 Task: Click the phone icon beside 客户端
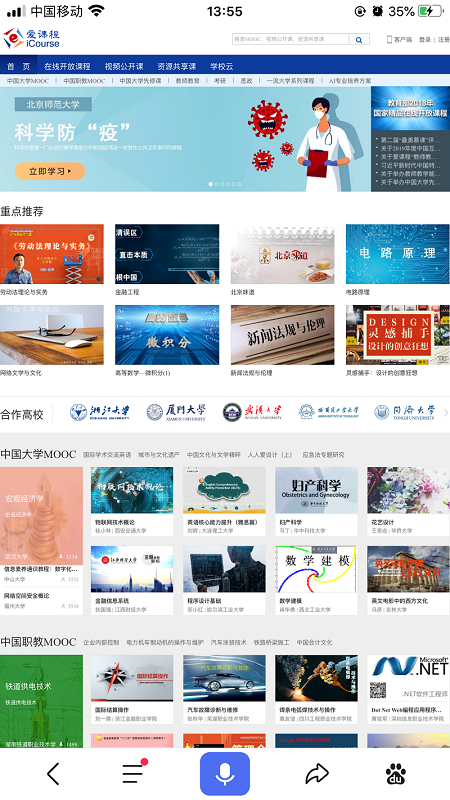(389, 39)
